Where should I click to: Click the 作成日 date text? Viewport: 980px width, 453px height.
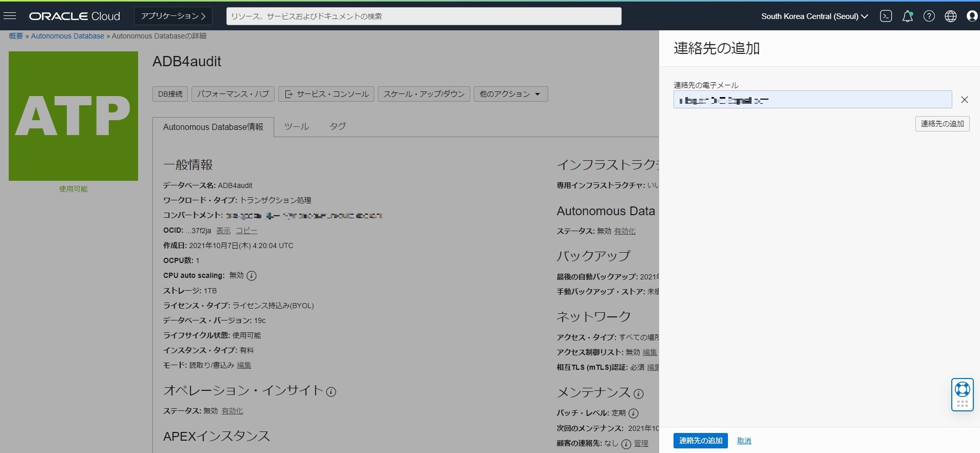[x=241, y=246]
